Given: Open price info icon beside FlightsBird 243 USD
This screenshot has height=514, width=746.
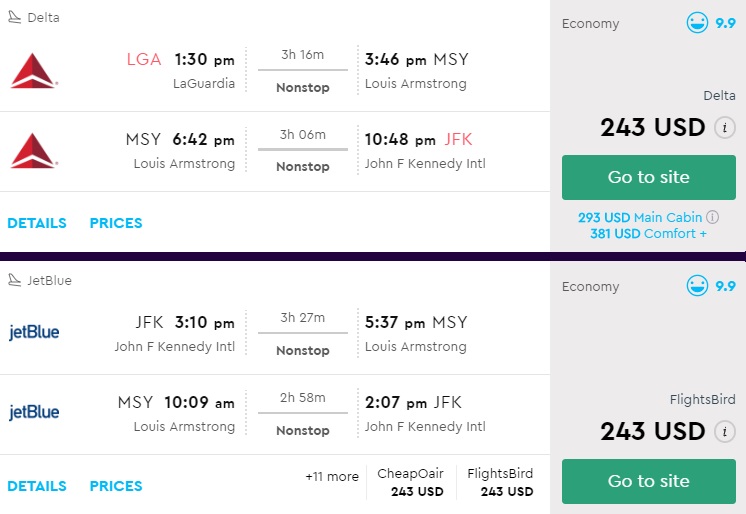Looking at the screenshot, I should point(724,432).
